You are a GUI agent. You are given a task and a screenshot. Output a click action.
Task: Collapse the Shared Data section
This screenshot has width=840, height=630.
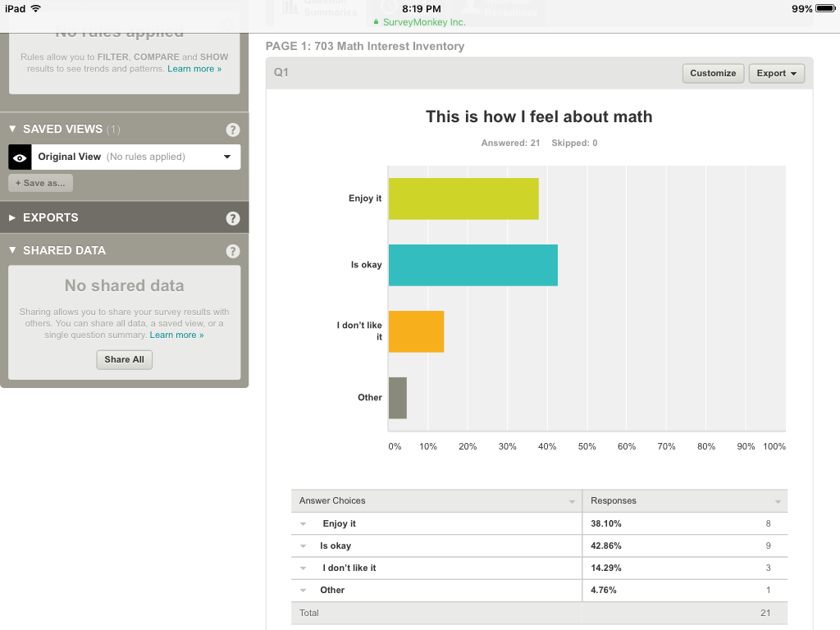tap(12, 251)
